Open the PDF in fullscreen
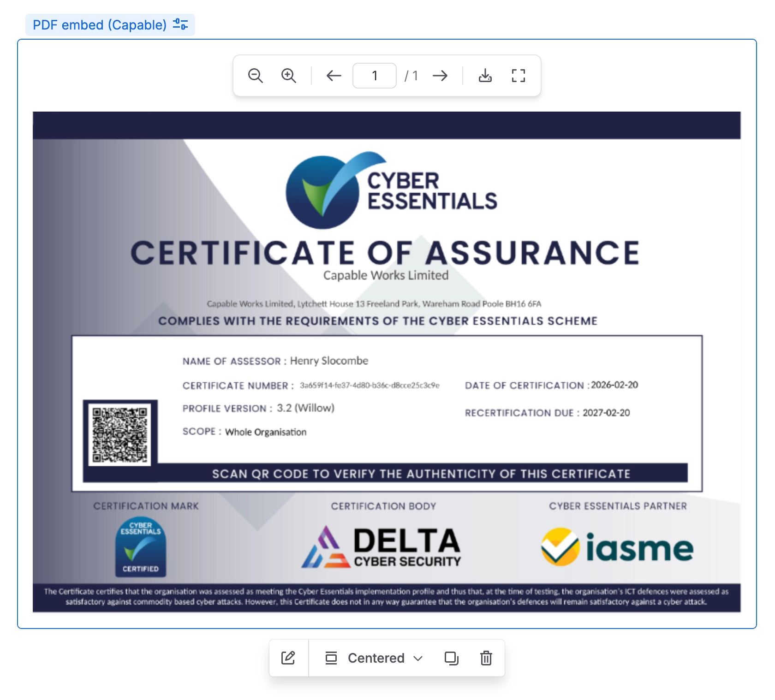 (519, 76)
